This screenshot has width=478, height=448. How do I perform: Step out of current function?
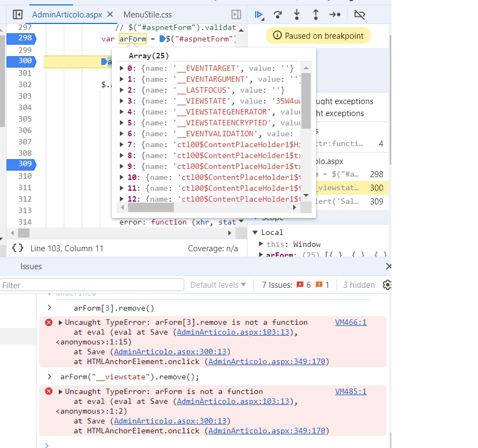[316, 14]
